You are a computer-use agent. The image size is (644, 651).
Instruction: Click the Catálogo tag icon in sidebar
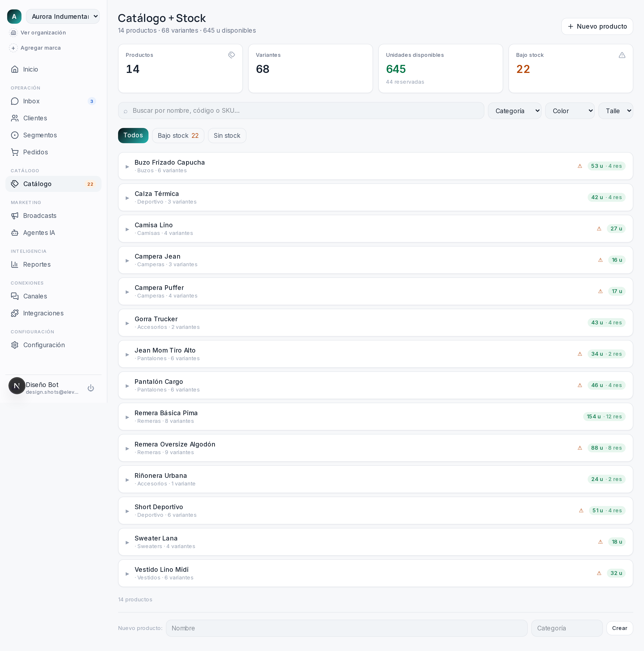tap(15, 184)
